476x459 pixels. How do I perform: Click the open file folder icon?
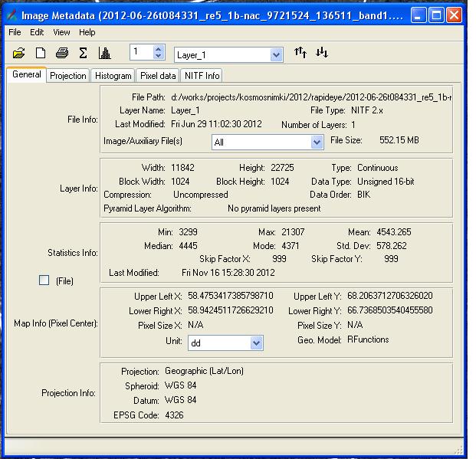coord(18,53)
